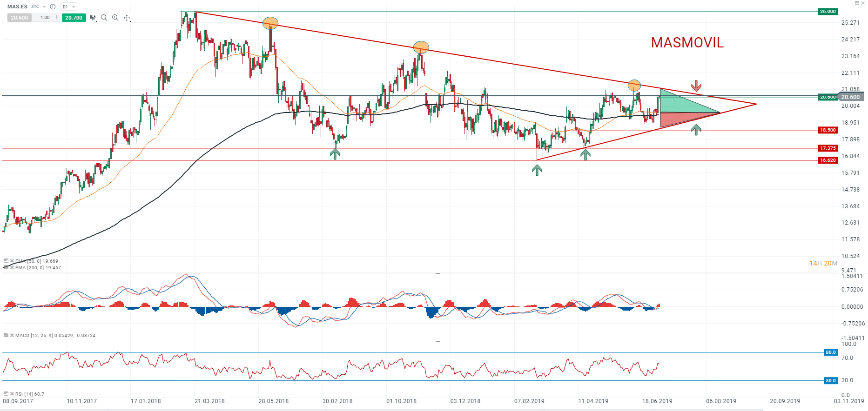Viewport: 868px width, 411px height.
Task: Open the D1 timeframe dropdown
Action: [69, 7]
